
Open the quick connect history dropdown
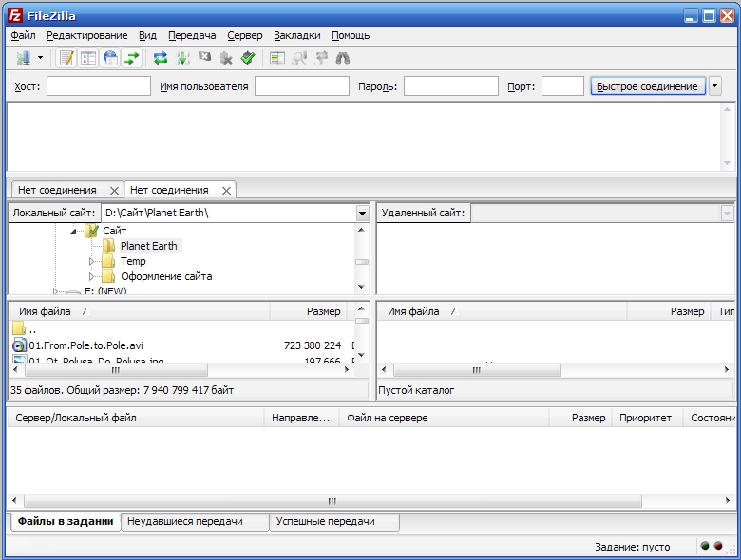[714, 86]
